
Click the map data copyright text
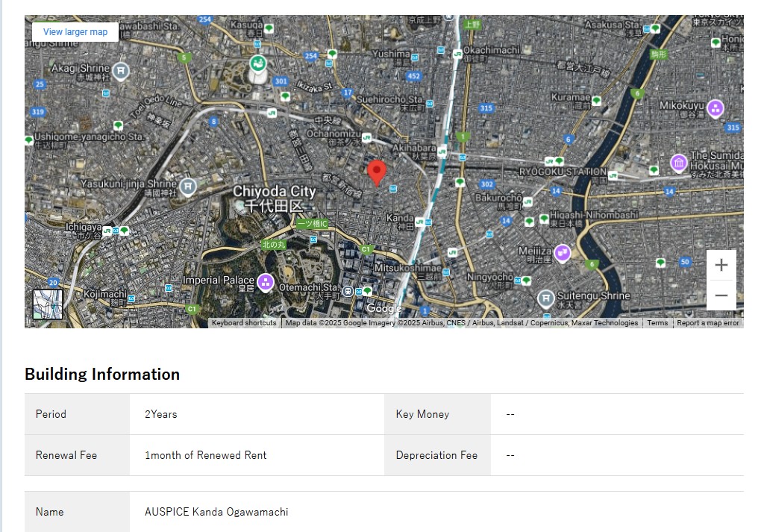pyautogui.click(x=461, y=323)
